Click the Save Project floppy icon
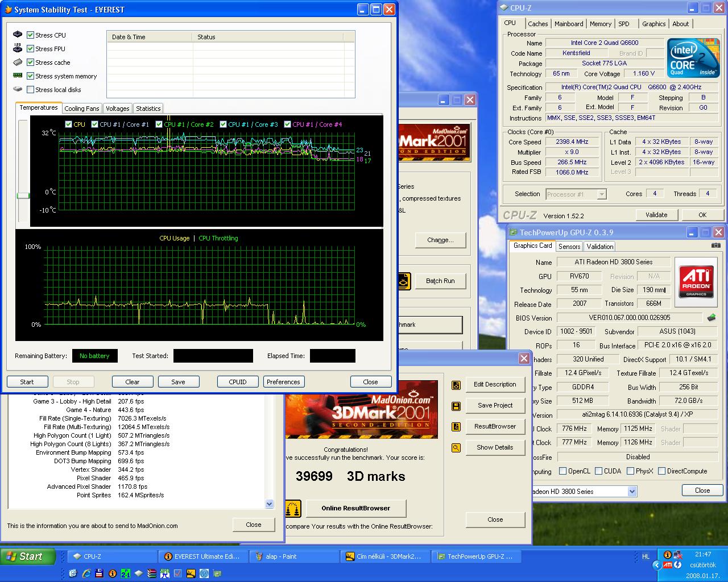Viewport: 728px width, 582px height. click(456, 406)
